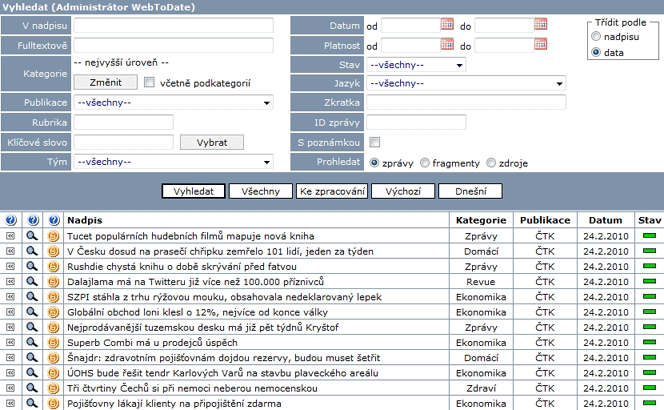664x410 pixels.
Task: Open the Platnost 'od' calendar picker
Action: click(x=448, y=45)
